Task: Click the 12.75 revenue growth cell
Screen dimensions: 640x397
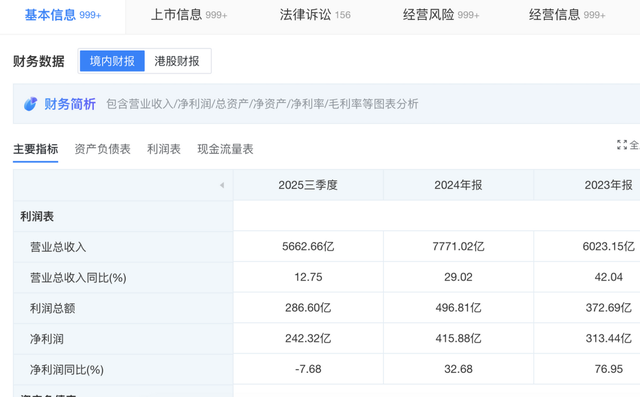Action: (308, 277)
